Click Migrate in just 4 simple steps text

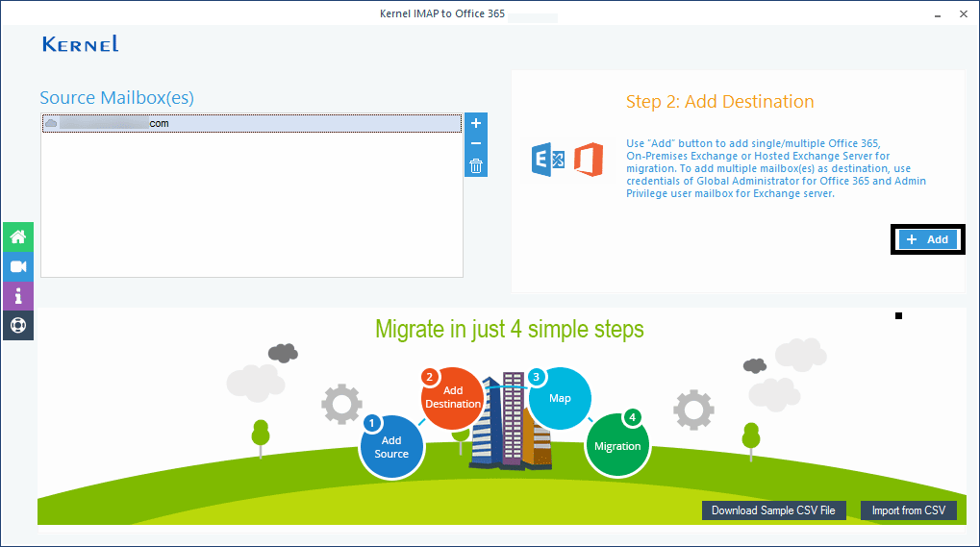pos(510,329)
